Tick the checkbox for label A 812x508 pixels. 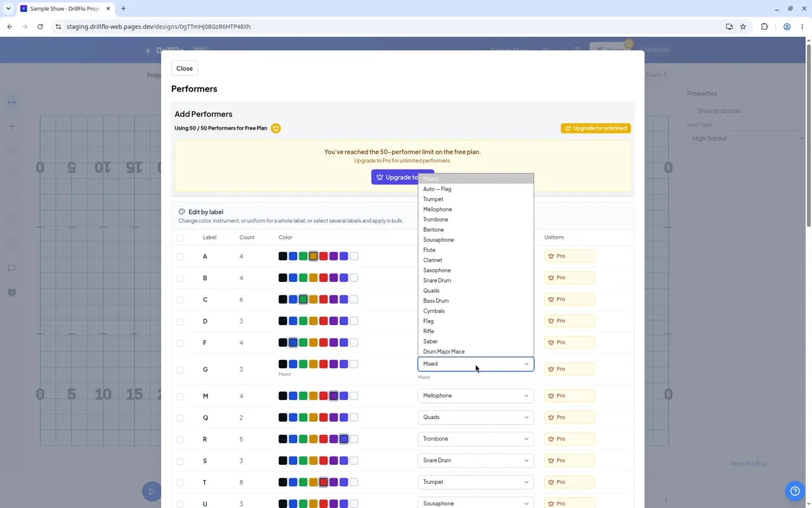click(180, 257)
